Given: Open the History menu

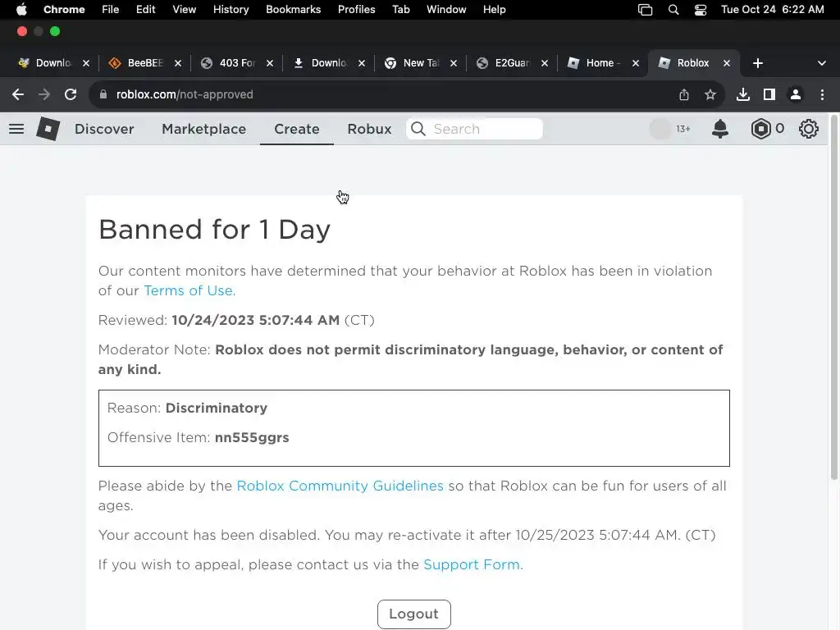Looking at the screenshot, I should pyautogui.click(x=231, y=10).
